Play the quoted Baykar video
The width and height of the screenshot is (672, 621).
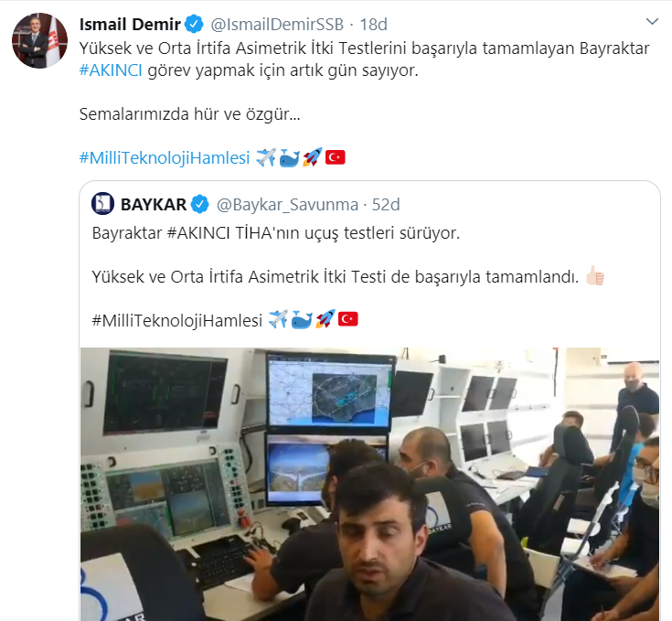[370, 484]
